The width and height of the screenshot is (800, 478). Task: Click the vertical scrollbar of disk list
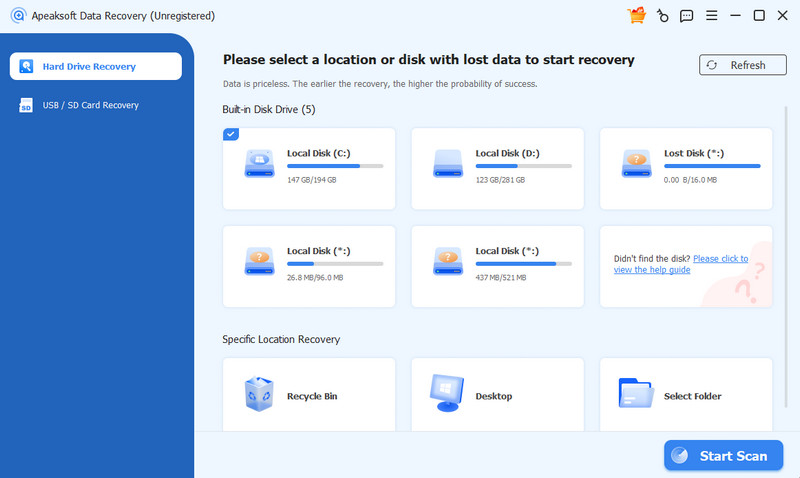pyautogui.click(x=785, y=257)
